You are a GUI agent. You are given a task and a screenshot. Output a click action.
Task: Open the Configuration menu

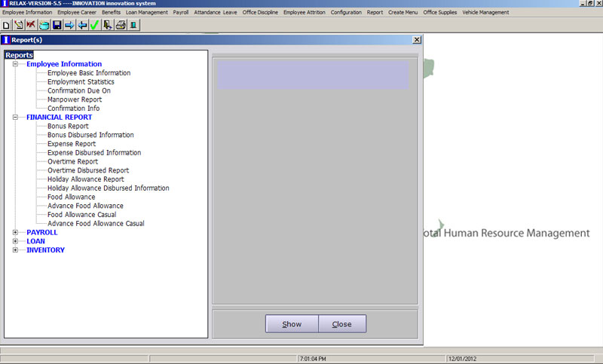pos(346,12)
